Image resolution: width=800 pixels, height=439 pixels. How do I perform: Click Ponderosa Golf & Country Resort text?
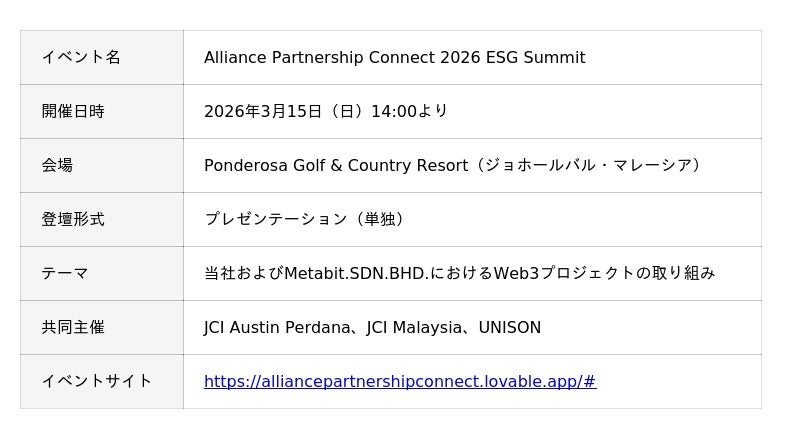pyautogui.click(x=336, y=165)
